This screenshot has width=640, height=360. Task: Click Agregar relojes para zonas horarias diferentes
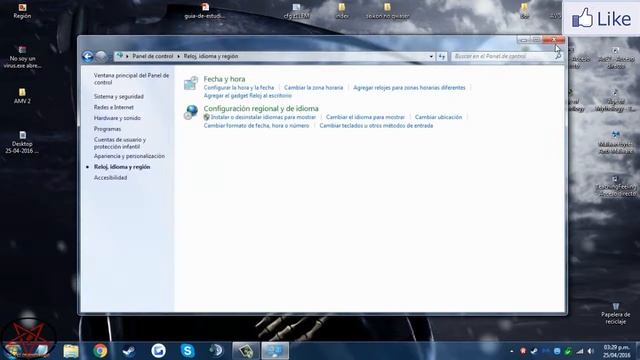coord(409,88)
